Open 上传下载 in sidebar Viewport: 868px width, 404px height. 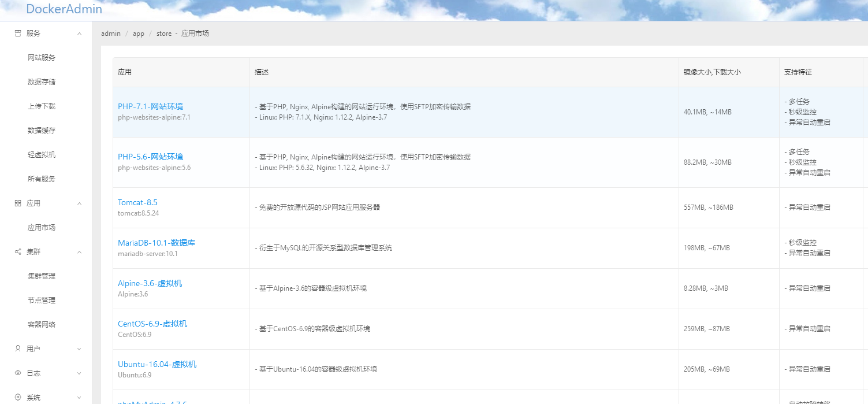42,106
